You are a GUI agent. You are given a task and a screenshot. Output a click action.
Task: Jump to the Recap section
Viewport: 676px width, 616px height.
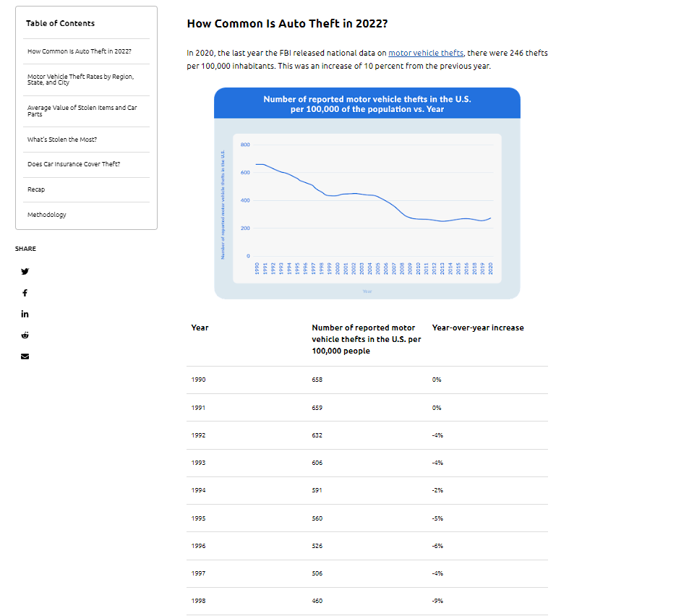(x=36, y=189)
